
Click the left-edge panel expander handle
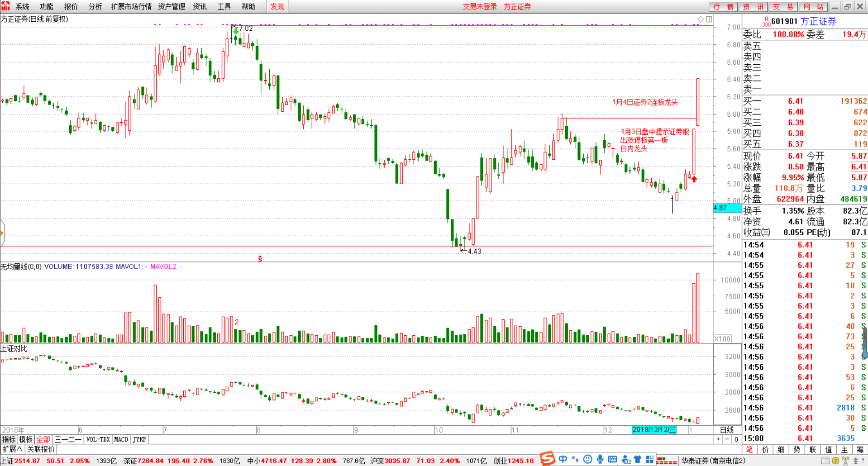pyautogui.click(x=2, y=233)
